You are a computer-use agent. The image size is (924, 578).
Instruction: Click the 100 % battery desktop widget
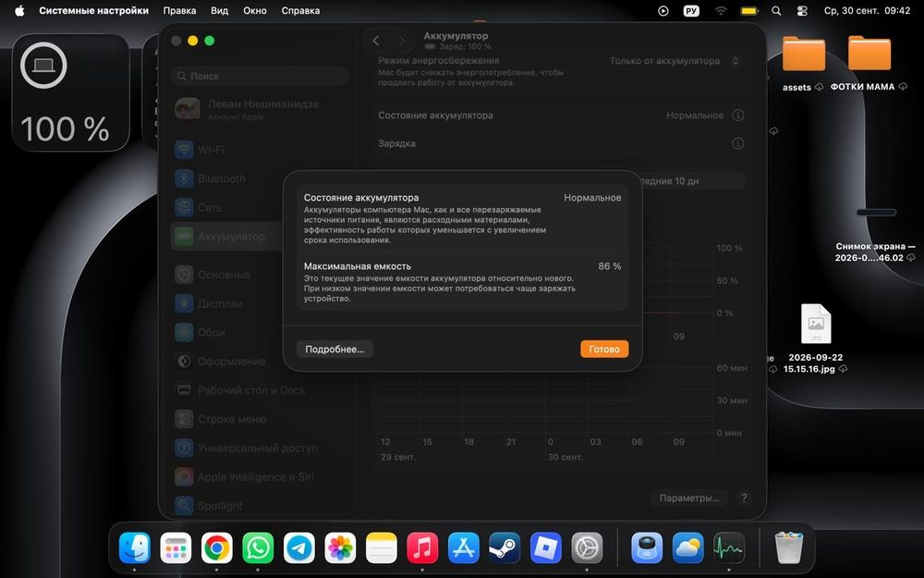(71, 92)
